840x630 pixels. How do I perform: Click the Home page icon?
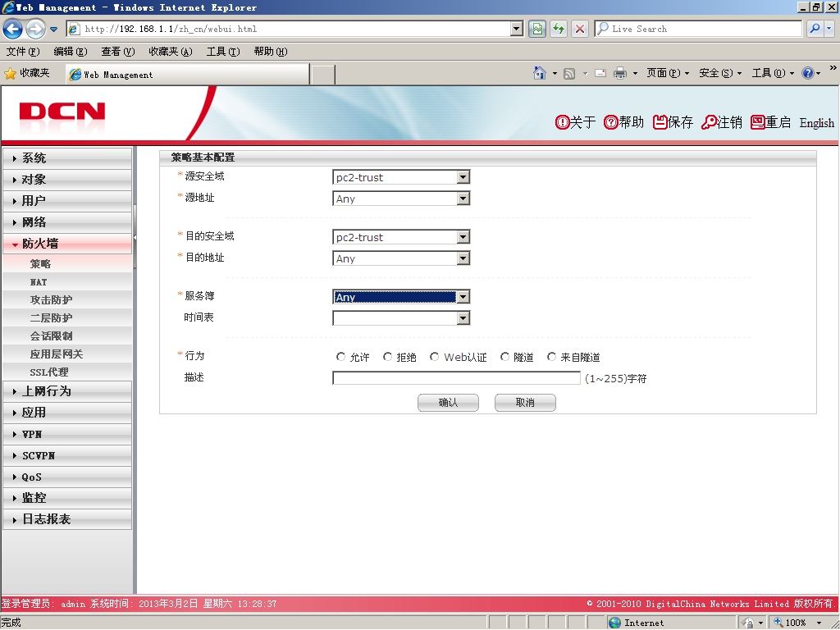tap(540, 73)
